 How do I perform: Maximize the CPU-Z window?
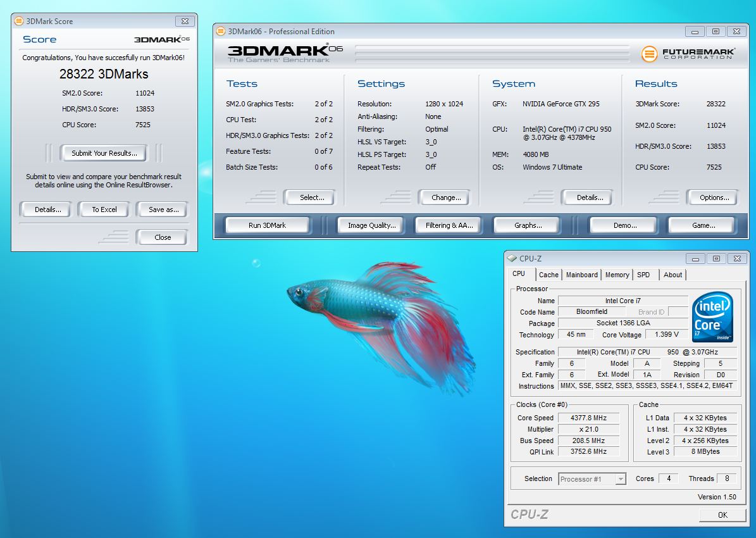tap(716, 259)
